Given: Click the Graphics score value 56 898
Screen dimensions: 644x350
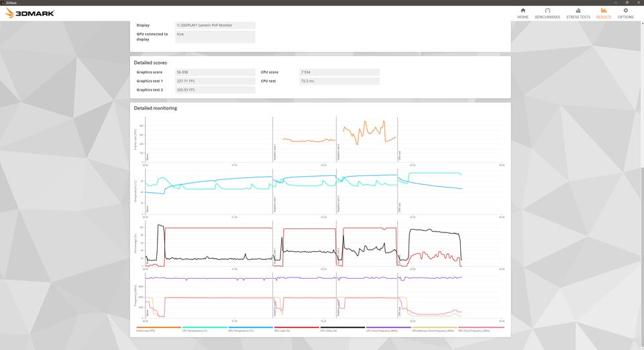Looking at the screenshot, I should click(215, 72).
